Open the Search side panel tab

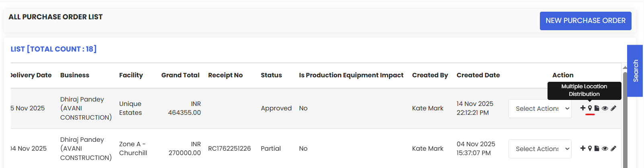(635, 71)
